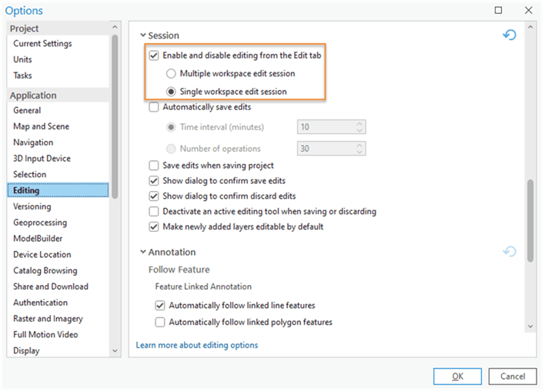
Task: Choose Single workspace edit session option
Action: click(172, 92)
